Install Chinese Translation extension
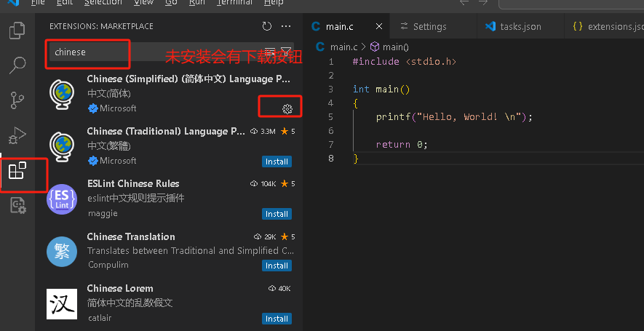Screen dimensions: 644x331 coord(277,266)
